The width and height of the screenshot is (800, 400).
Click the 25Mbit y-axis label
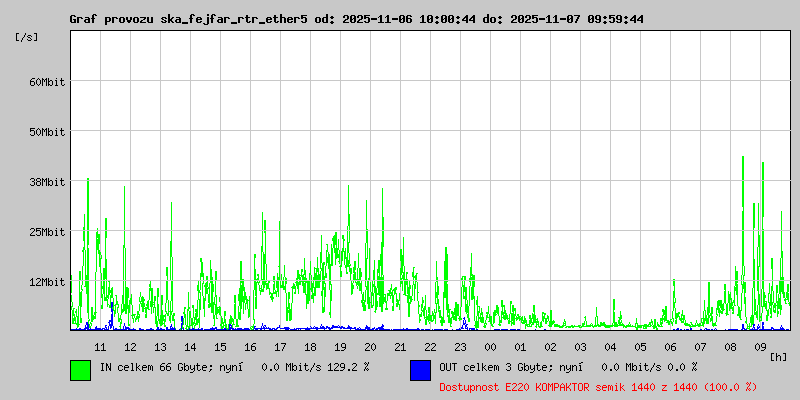[46, 231]
